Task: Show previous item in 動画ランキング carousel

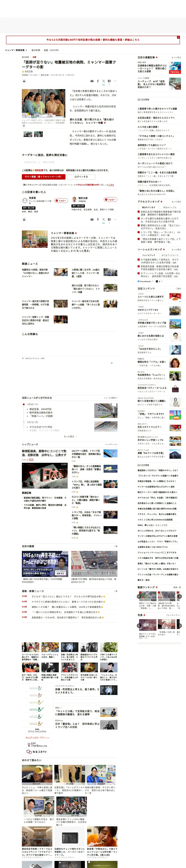Action: pos(139,596)
